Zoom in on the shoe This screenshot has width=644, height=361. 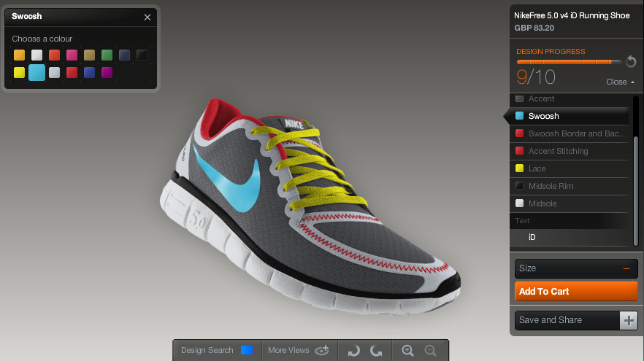click(x=408, y=351)
